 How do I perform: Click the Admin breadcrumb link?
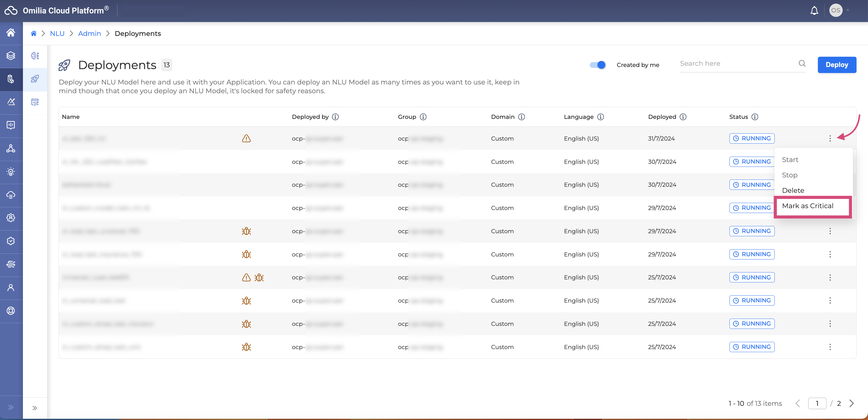tap(90, 33)
